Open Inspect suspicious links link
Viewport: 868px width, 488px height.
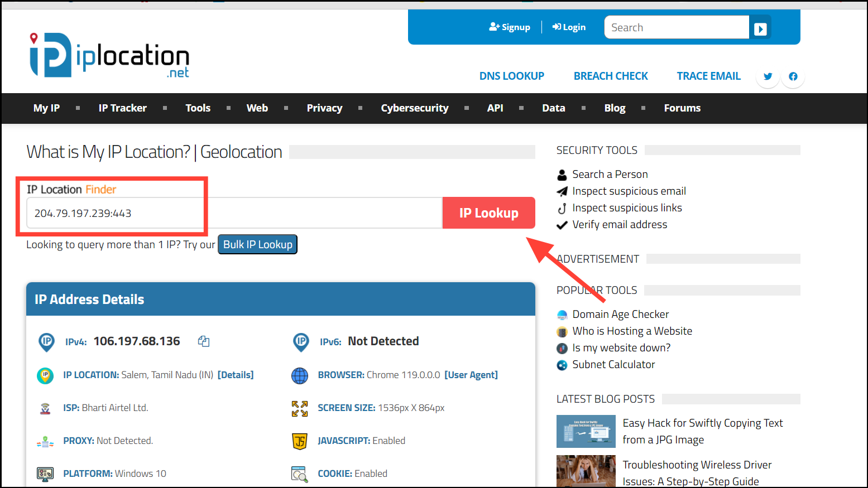click(x=627, y=208)
